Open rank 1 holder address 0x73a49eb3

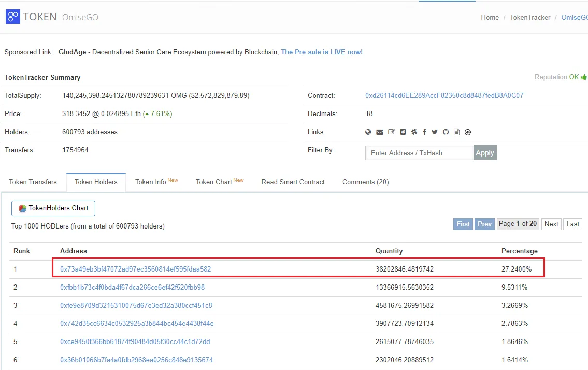coord(135,269)
